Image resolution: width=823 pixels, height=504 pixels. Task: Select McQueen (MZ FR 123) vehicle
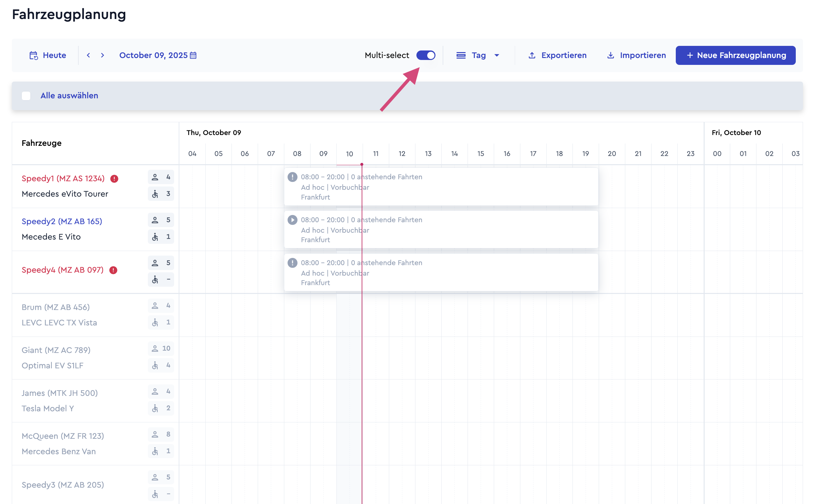[63, 436]
